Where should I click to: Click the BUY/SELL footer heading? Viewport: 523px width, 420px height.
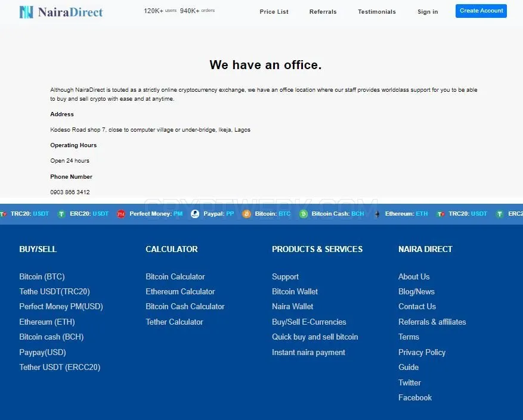point(38,250)
